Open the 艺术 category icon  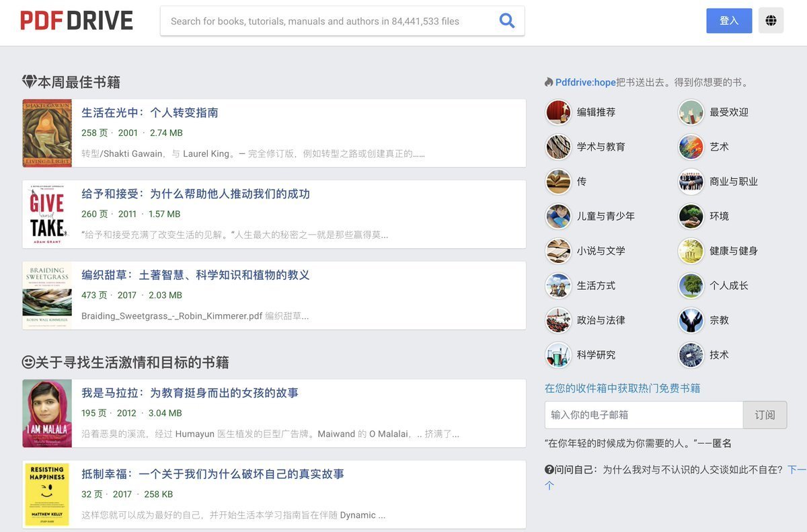pyautogui.click(x=691, y=147)
